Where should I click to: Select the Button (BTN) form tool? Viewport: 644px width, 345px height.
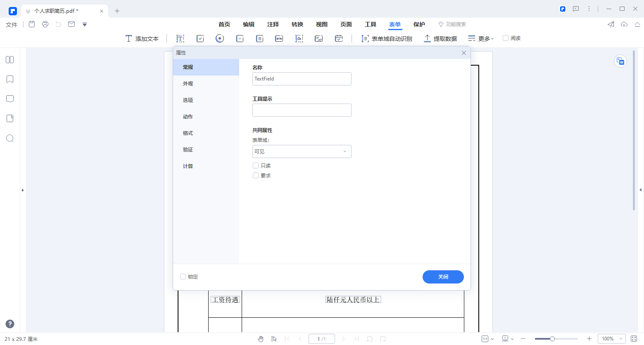pyautogui.click(x=279, y=38)
